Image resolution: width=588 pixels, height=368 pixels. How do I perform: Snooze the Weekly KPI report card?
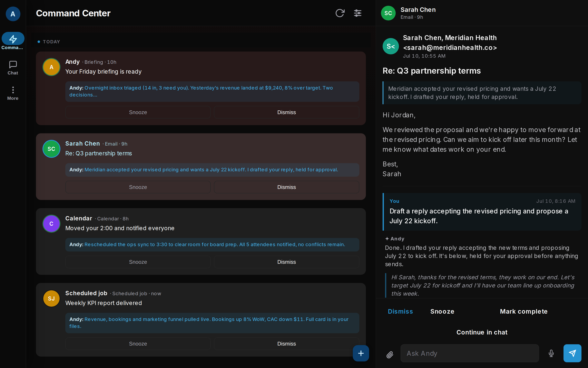(x=138, y=344)
